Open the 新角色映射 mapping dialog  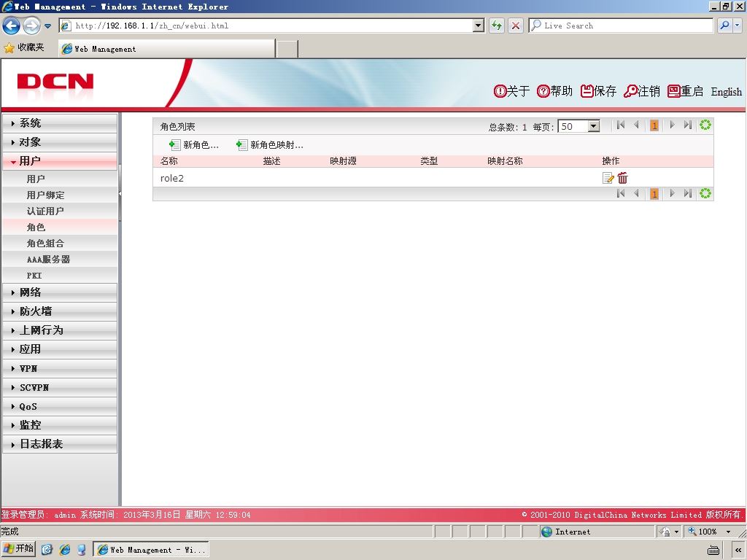(x=270, y=145)
